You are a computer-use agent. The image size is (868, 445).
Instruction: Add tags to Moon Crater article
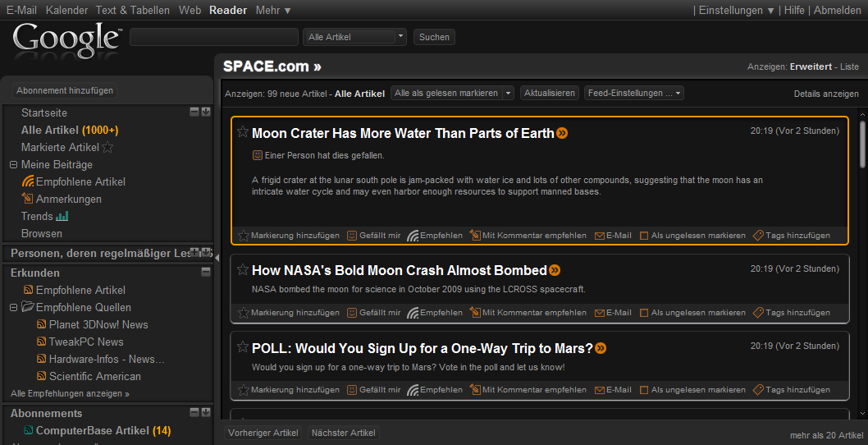tap(791, 236)
